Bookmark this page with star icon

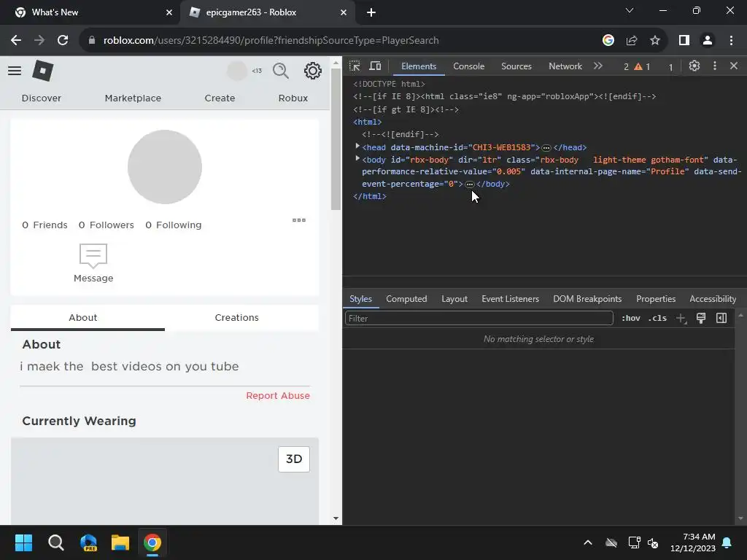tap(655, 41)
